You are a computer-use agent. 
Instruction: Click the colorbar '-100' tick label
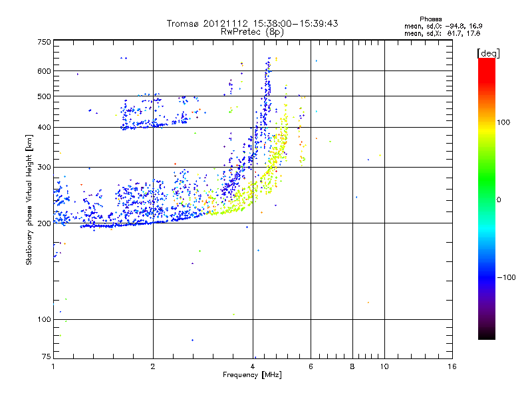[x=506, y=277]
